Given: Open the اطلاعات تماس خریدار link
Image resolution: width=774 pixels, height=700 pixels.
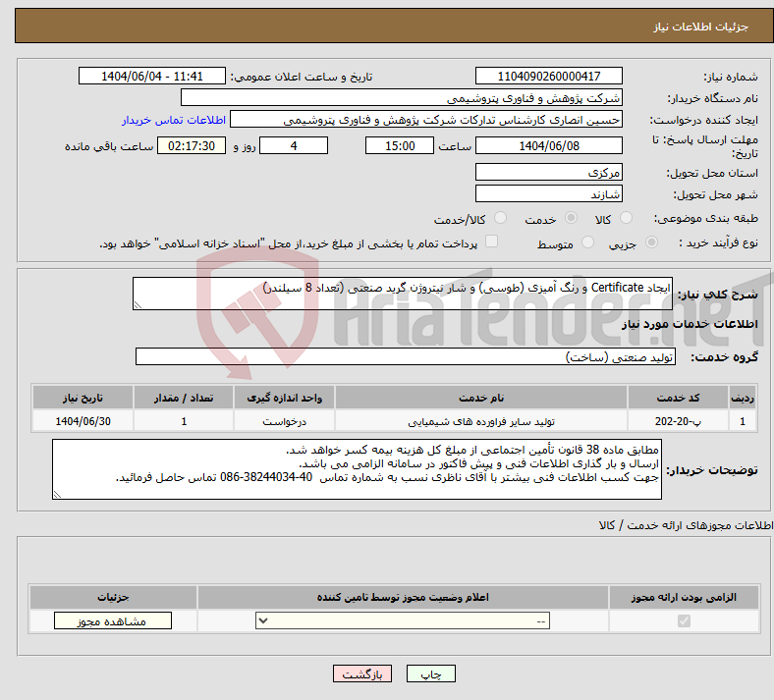Looking at the screenshot, I should [174, 120].
